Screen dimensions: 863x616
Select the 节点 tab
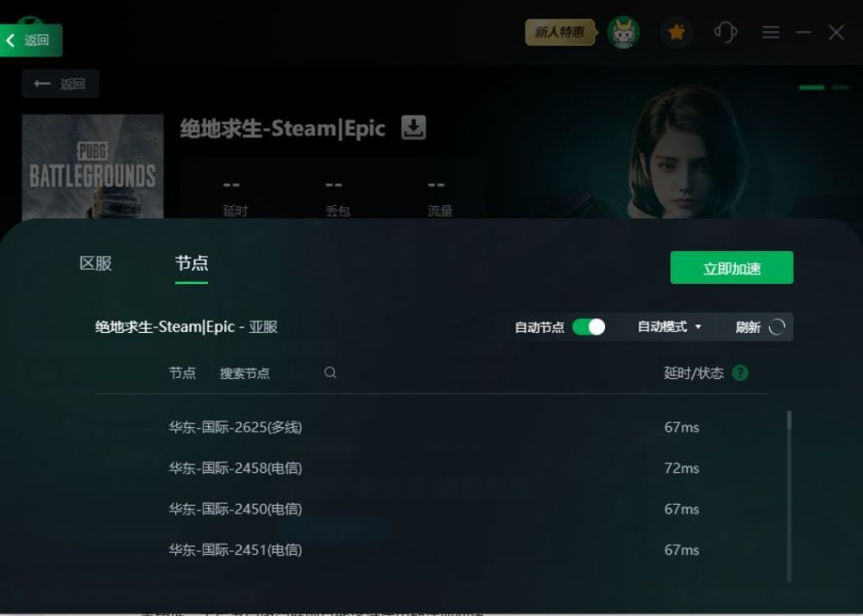(192, 263)
